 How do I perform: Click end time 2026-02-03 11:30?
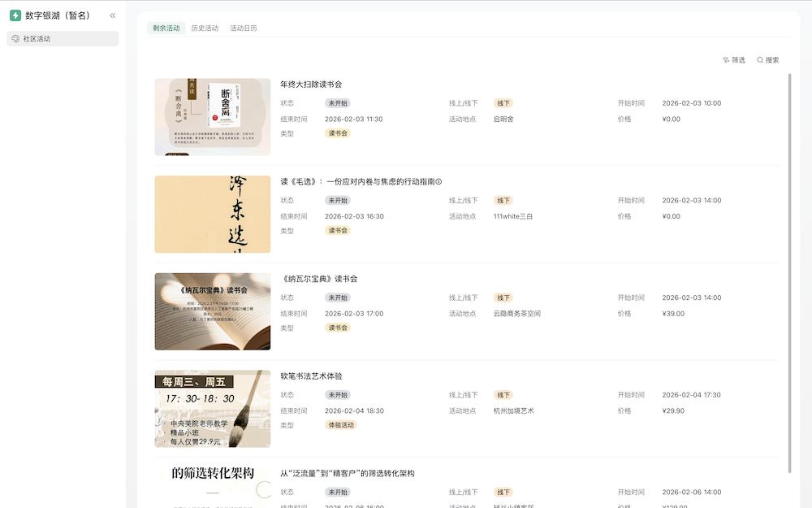354,119
